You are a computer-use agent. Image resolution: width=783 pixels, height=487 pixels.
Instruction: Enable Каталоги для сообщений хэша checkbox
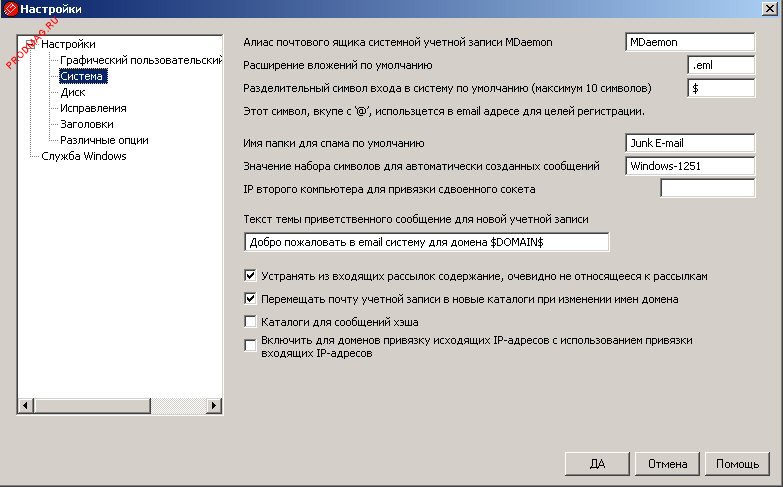[250, 322]
